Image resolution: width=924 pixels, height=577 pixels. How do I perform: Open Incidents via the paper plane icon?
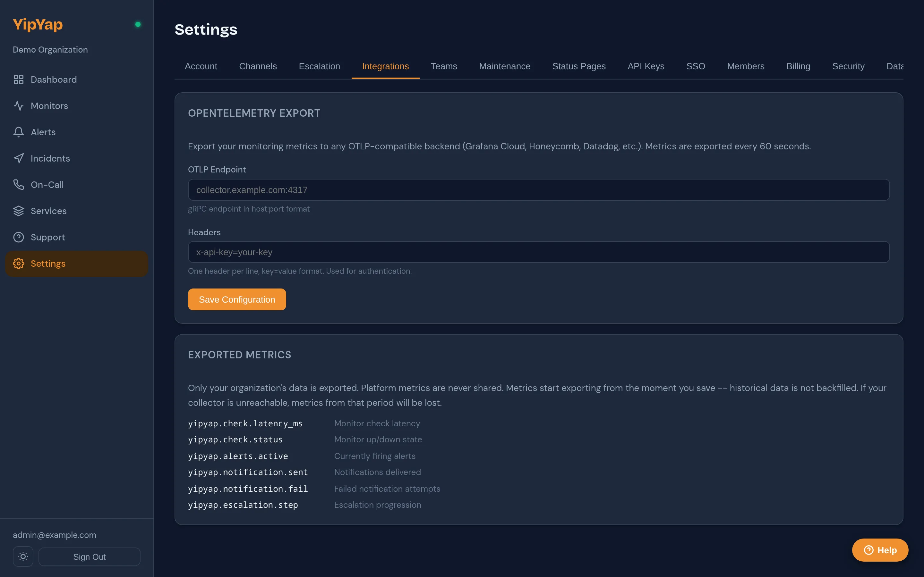[19, 158]
